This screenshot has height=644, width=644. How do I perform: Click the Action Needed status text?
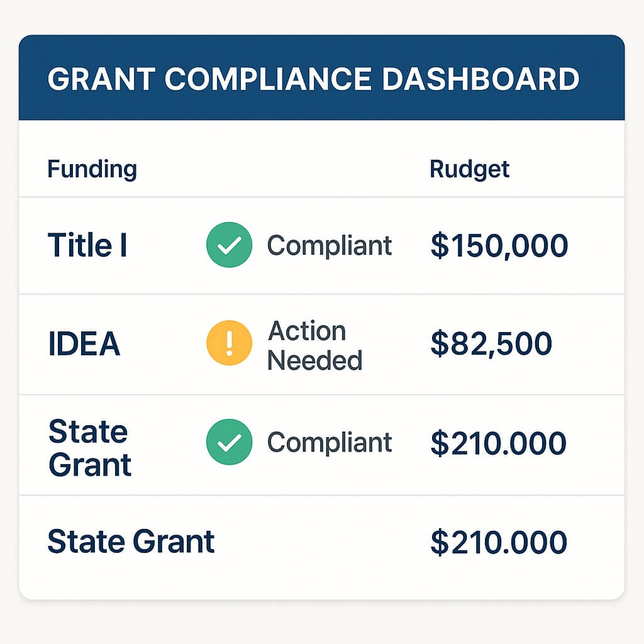(x=315, y=345)
